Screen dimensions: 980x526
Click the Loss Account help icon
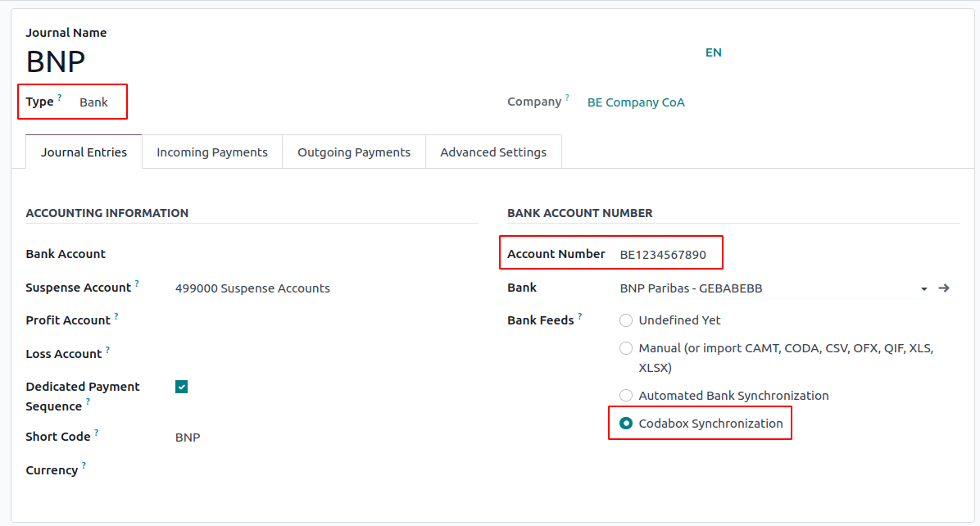(107, 350)
